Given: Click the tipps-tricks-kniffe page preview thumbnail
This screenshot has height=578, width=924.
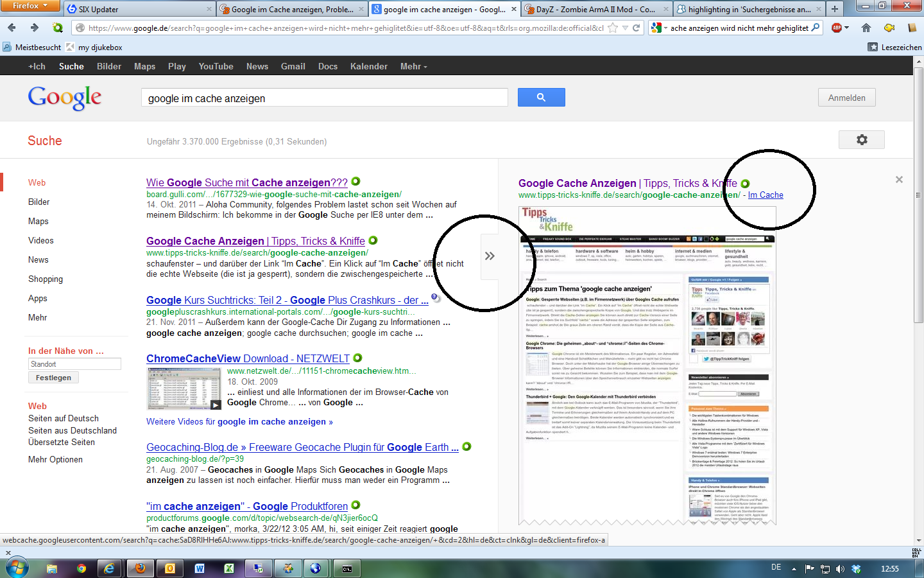Looking at the screenshot, I should 647,366.
